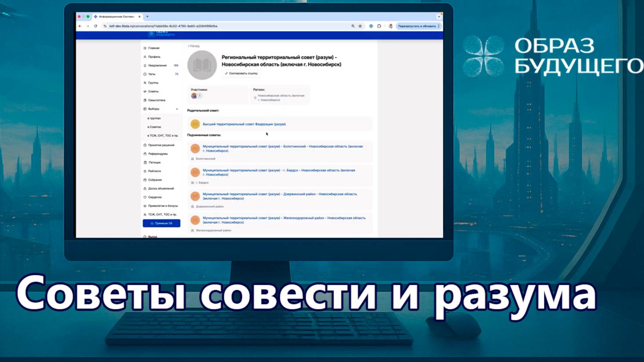Image resolution: width=644 pixels, height=362 pixels.
Task: Click the browser back arrow
Action: (80, 26)
